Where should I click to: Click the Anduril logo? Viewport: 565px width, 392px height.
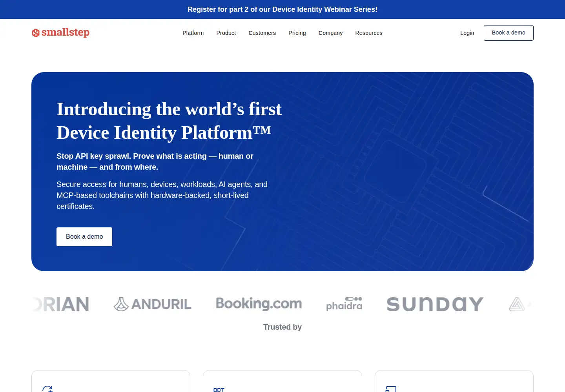point(153,304)
